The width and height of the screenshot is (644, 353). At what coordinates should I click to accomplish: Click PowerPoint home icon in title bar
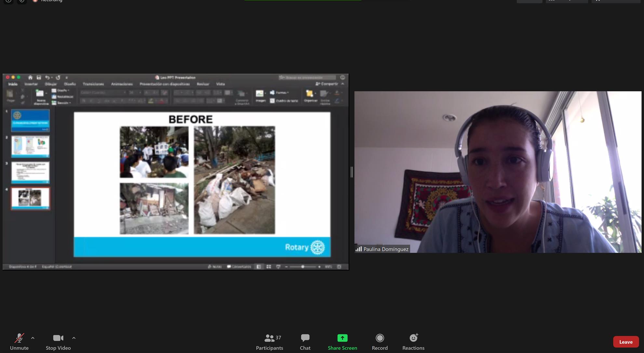30,77
